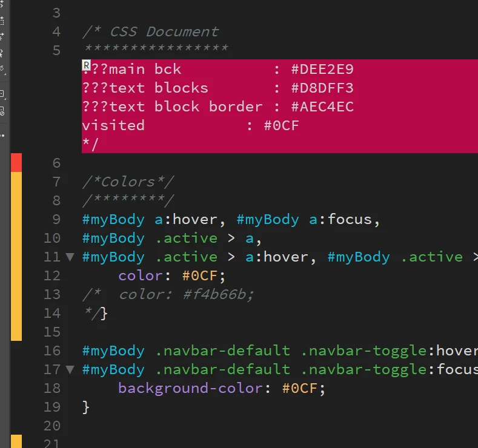
Task: Click the hex value #DEE2E9
Action: [322, 70]
